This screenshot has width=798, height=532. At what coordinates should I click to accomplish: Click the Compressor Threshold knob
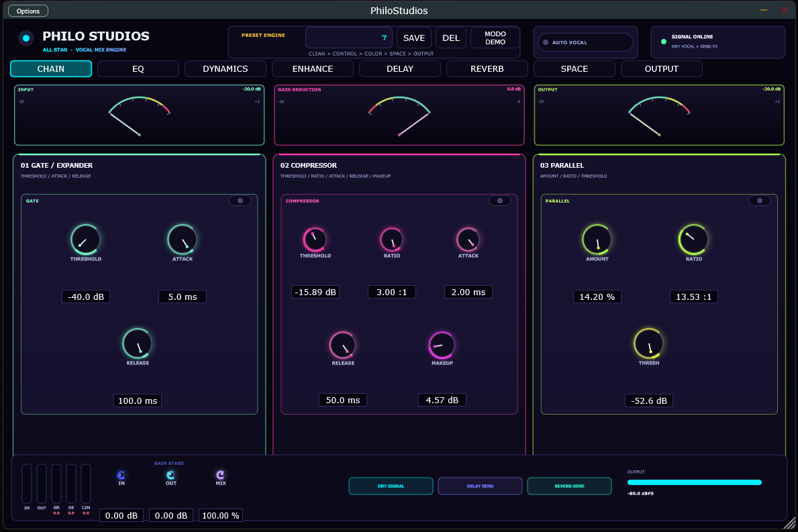[x=315, y=239]
